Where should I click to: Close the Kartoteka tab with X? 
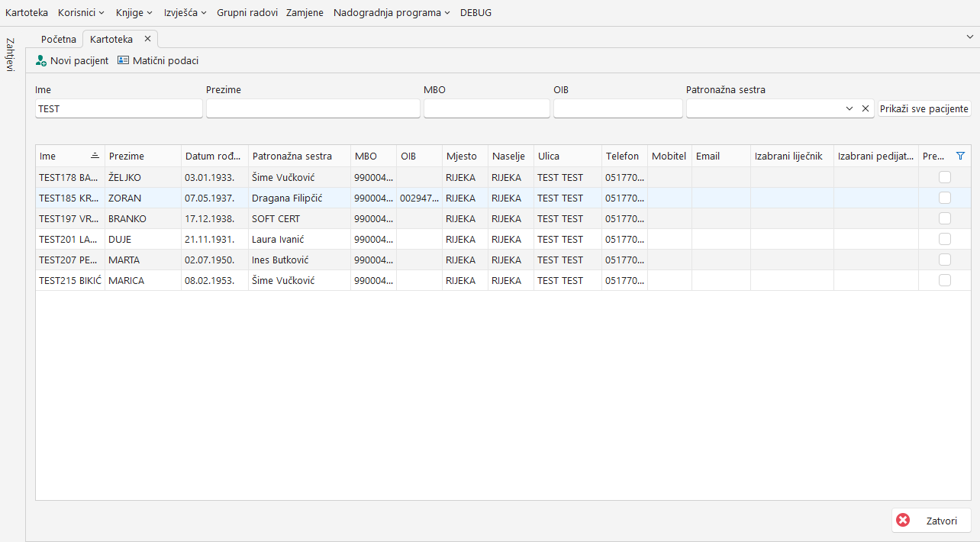point(147,39)
